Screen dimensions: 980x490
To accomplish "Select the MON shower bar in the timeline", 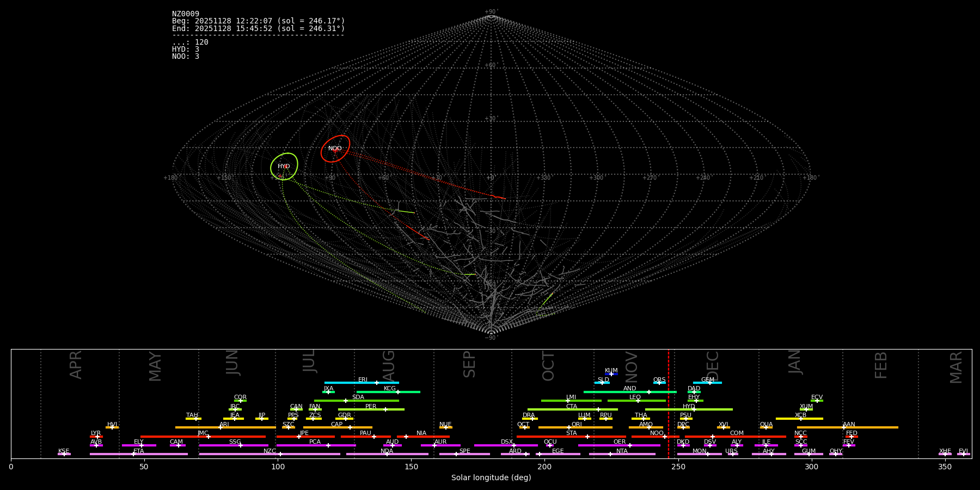I will tap(700, 454).
